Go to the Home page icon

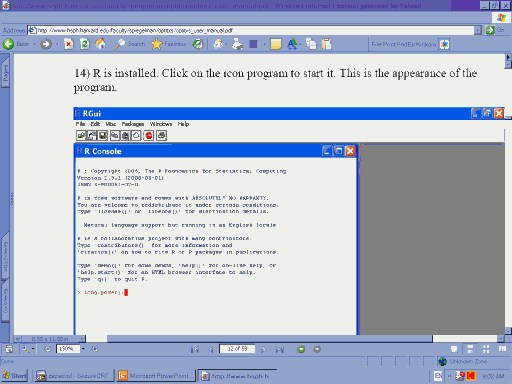[100, 44]
